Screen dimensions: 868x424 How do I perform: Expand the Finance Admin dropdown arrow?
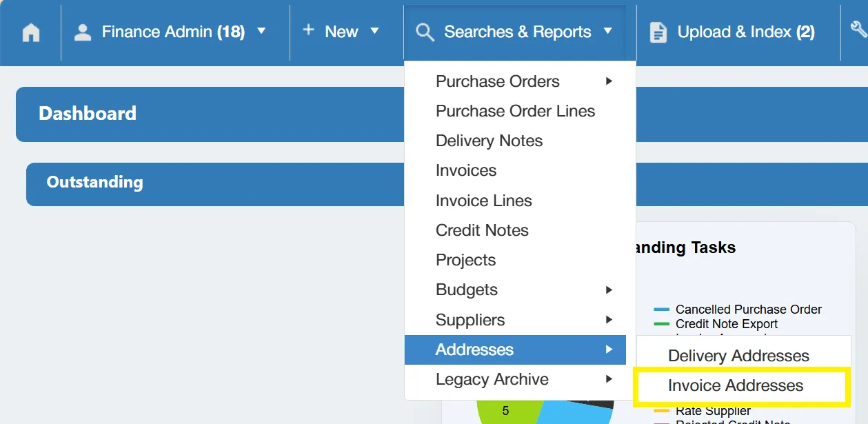click(261, 31)
